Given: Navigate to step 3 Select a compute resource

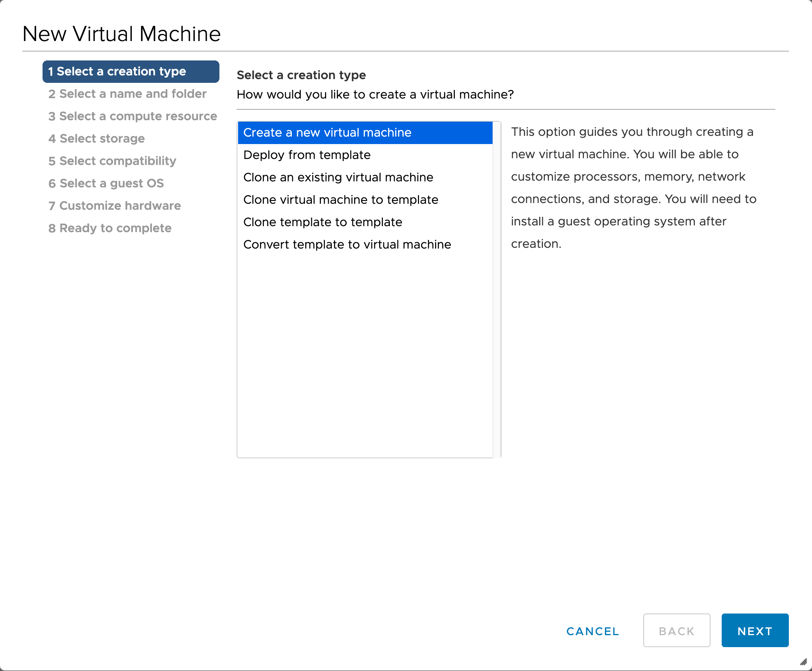Looking at the screenshot, I should (x=134, y=115).
